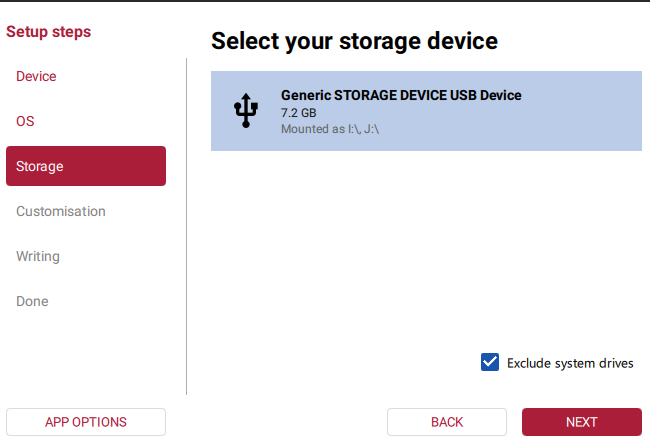Click right side of highlighted device row
The height and width of the screenshot is (438, 650).
pyautogui.click(x=590, y=111)
